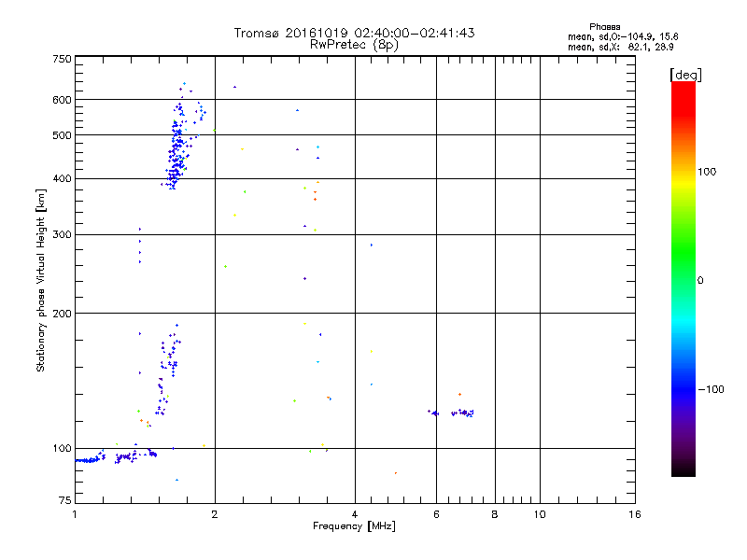The height and width of the screenshot is (560, 747).
Task: Click the x-axis tick label '2'
Action: click(215, 514)
